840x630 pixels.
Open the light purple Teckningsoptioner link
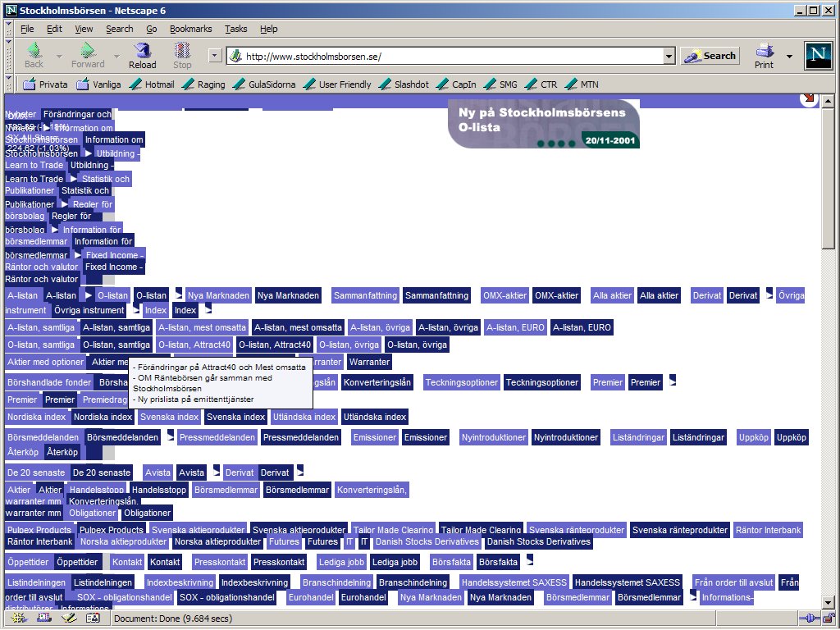point(462,382)
